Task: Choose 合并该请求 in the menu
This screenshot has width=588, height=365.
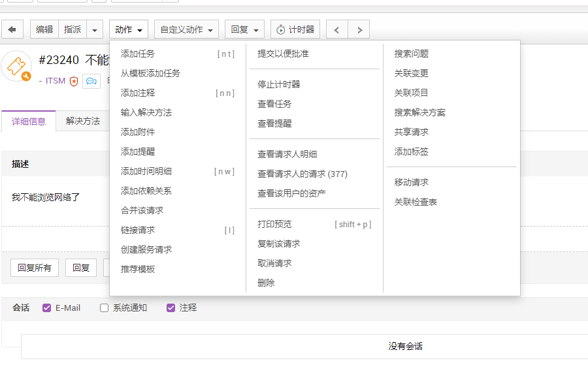Action: coord(142,210)
